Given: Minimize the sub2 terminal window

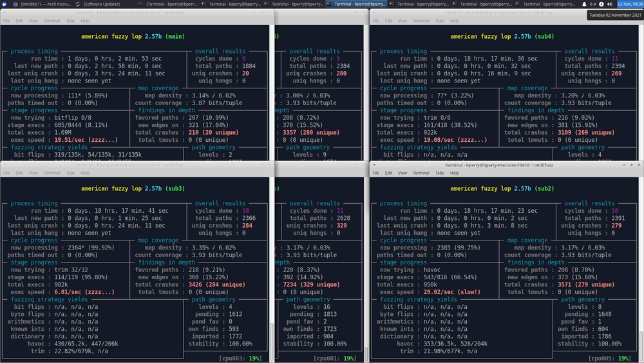Looking at the screenshot, I should point(624,165).
